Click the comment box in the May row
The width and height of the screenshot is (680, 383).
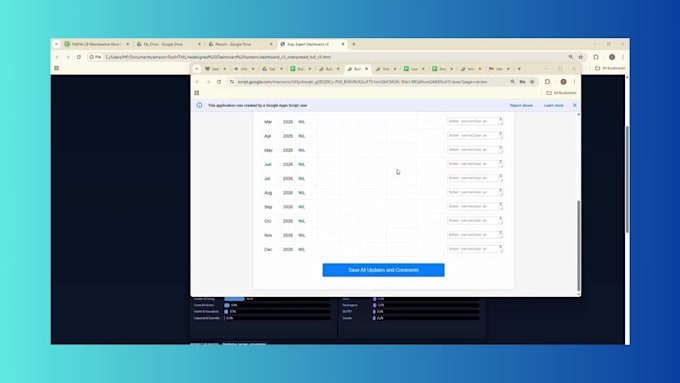[x=474, y=150]
